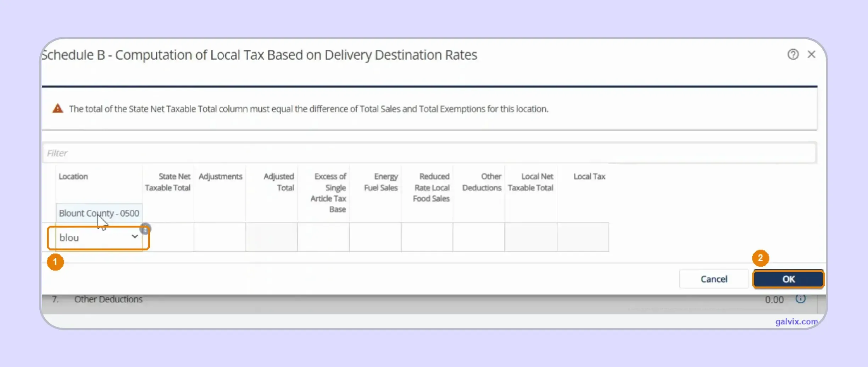Click the Adjustments column header

pyautogui.click(x=220, y=176)
